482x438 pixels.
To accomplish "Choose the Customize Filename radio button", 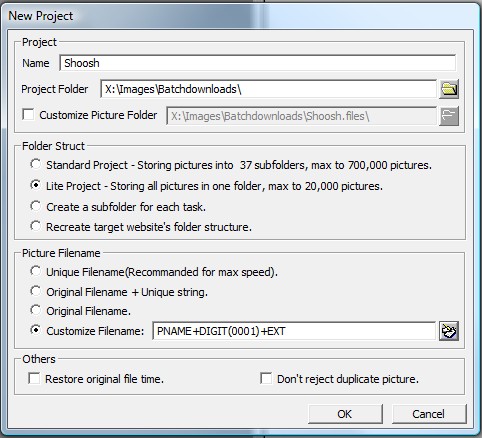I will pos(35,330).
